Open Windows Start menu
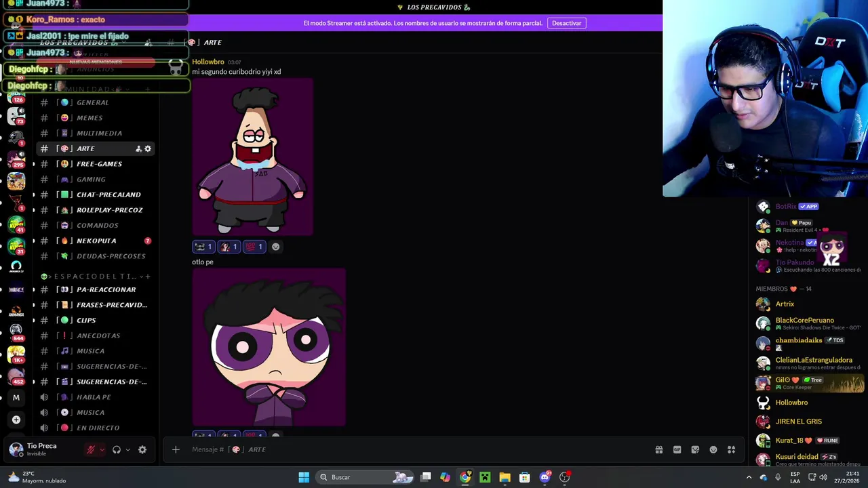868x488 pixels. point(304,477)
